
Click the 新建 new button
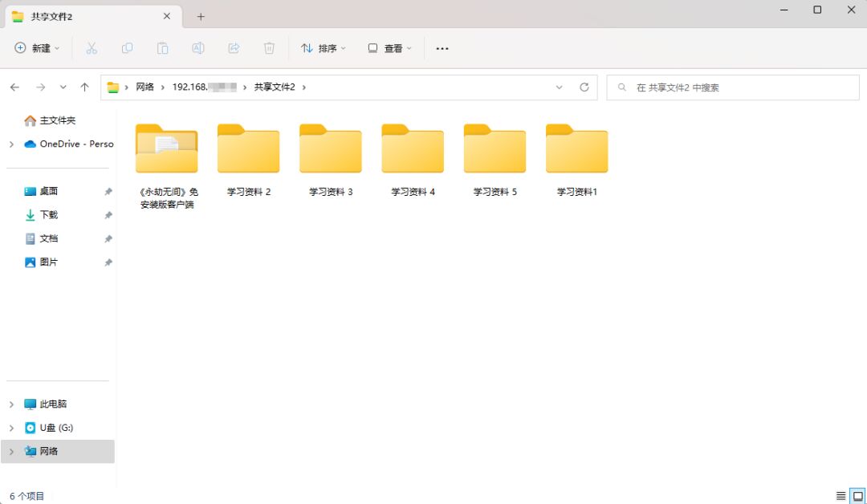tap(38, 48)
